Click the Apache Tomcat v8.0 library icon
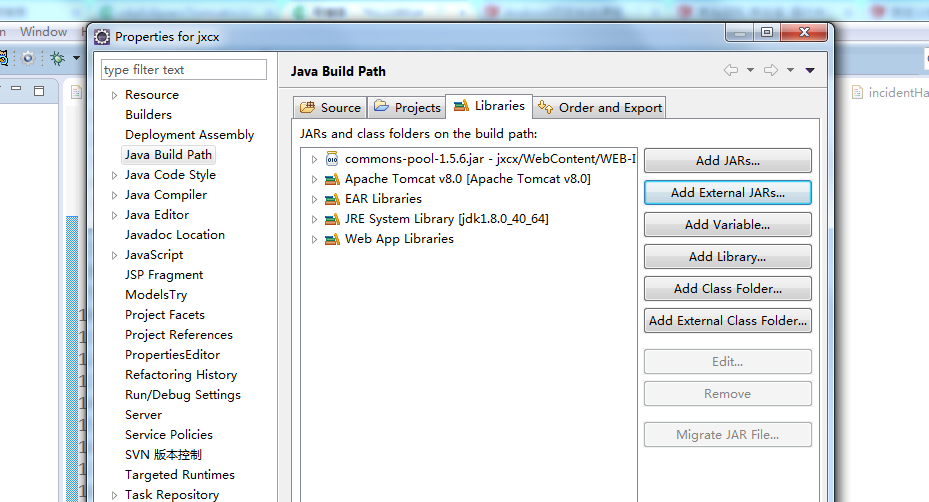The image size is (929, 502). pyautogui.click(x=332, y=179)
